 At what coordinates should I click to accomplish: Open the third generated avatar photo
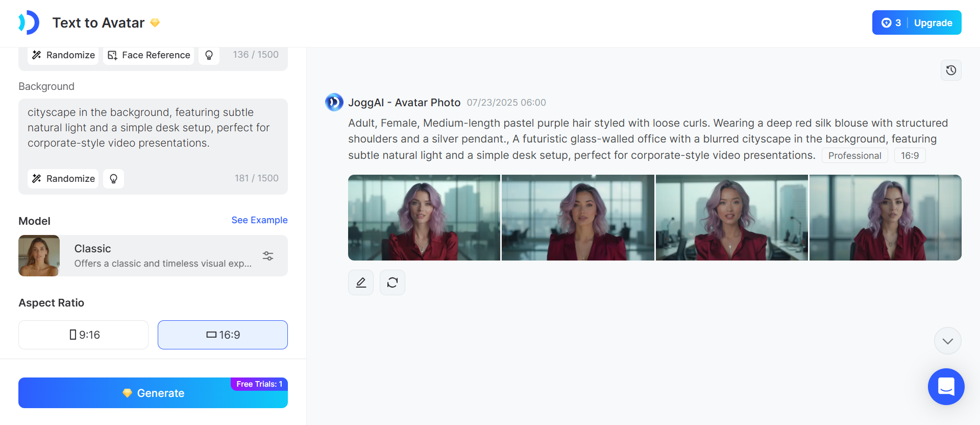[x=732, y=218]
